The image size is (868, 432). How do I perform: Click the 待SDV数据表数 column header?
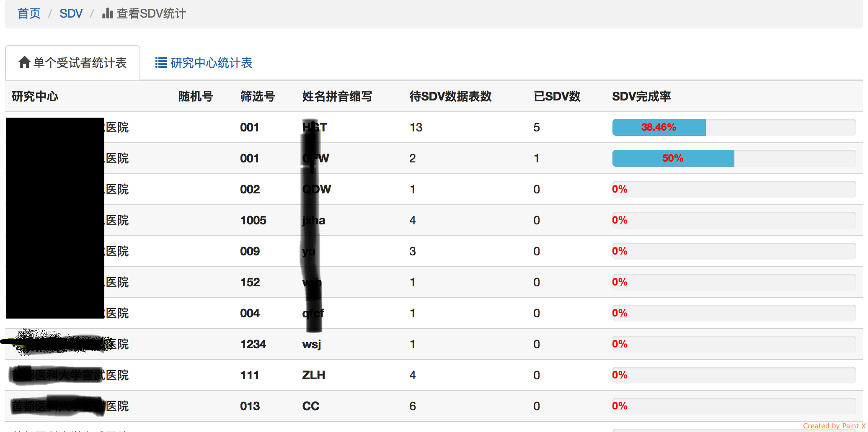pyautogui.click(x=450, y=97)
